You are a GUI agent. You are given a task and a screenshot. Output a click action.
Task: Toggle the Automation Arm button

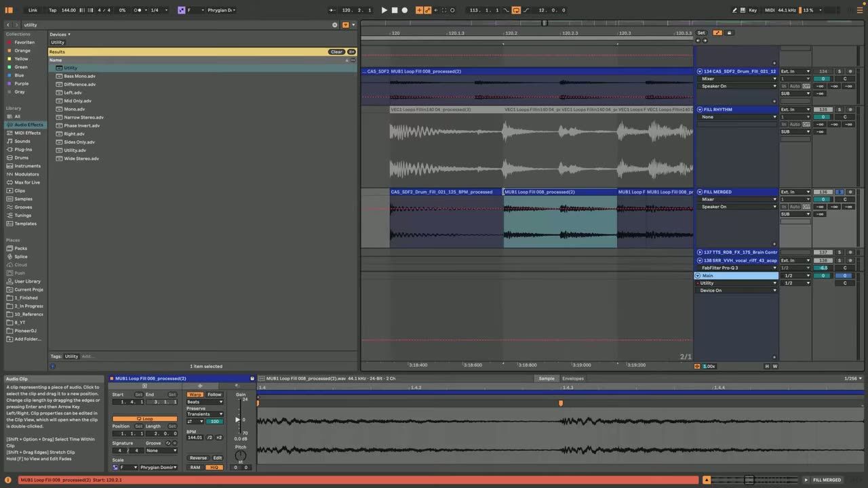point(427,10)
